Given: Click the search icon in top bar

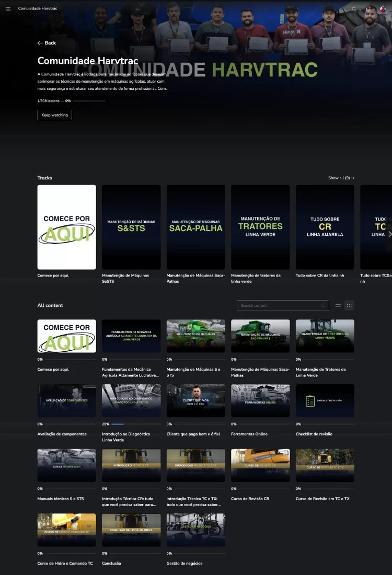Looking at the screenshot, I should tap(354, 9).
